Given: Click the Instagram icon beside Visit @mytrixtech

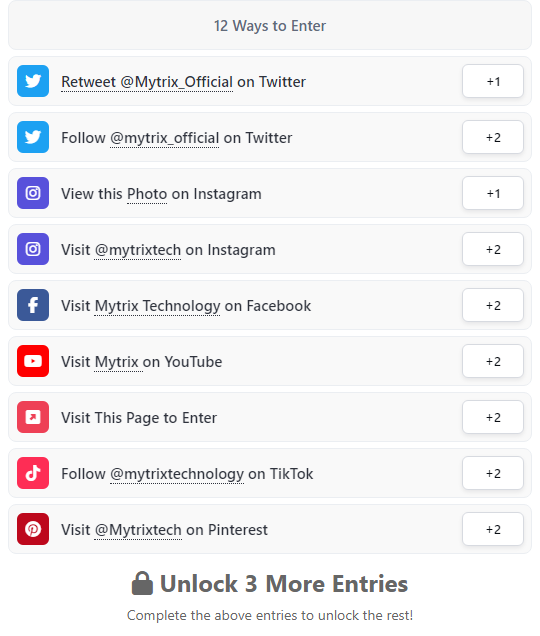Looking at the screenshot, I should tap(33, 249).
